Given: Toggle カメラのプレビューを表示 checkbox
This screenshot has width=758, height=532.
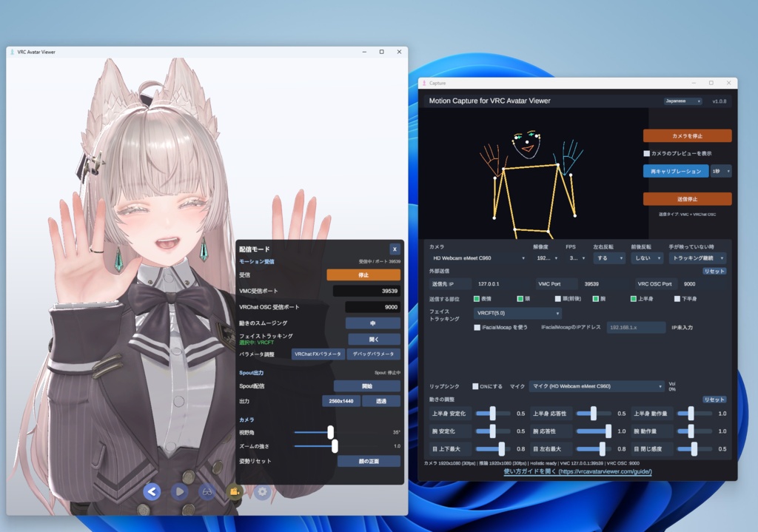Looking at the screenshot, I should (646, 154).
